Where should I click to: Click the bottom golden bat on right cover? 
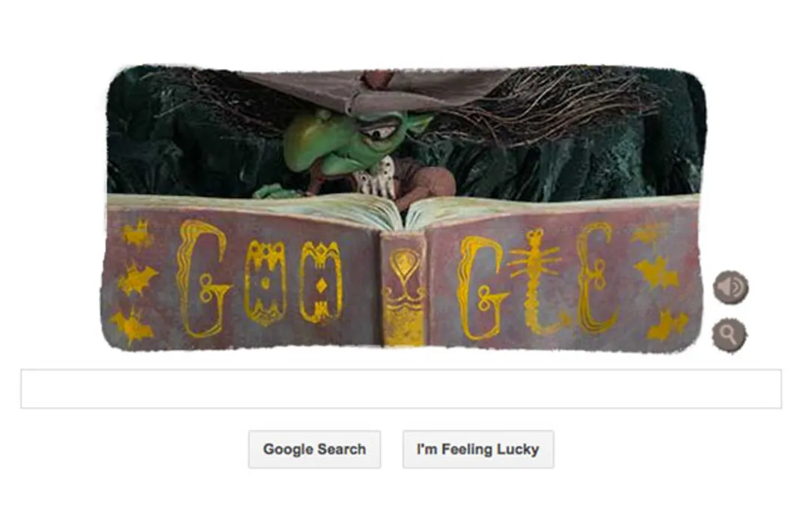point(667,326)
